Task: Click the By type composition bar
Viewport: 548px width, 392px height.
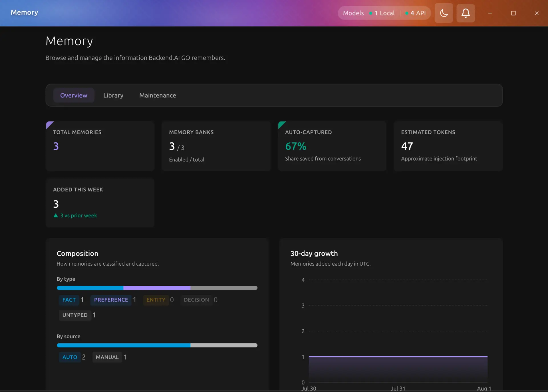Action: (157, 288)
